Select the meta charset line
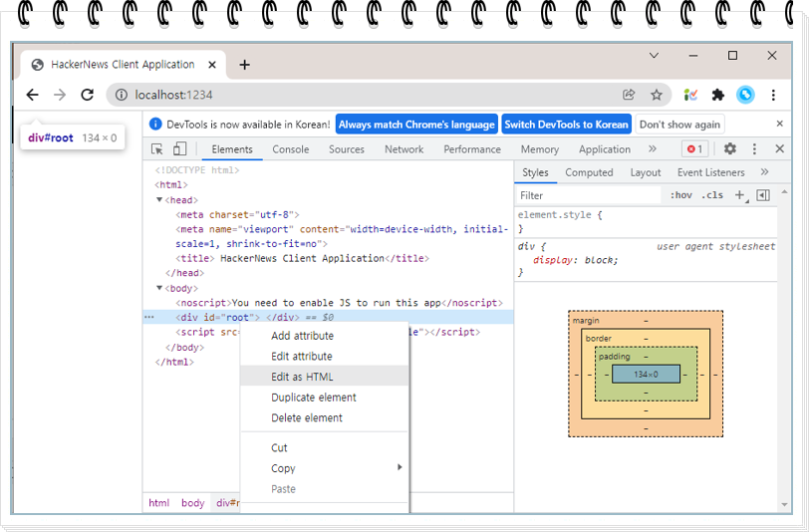Screen dimensions: 809x532 coord(237,214)
